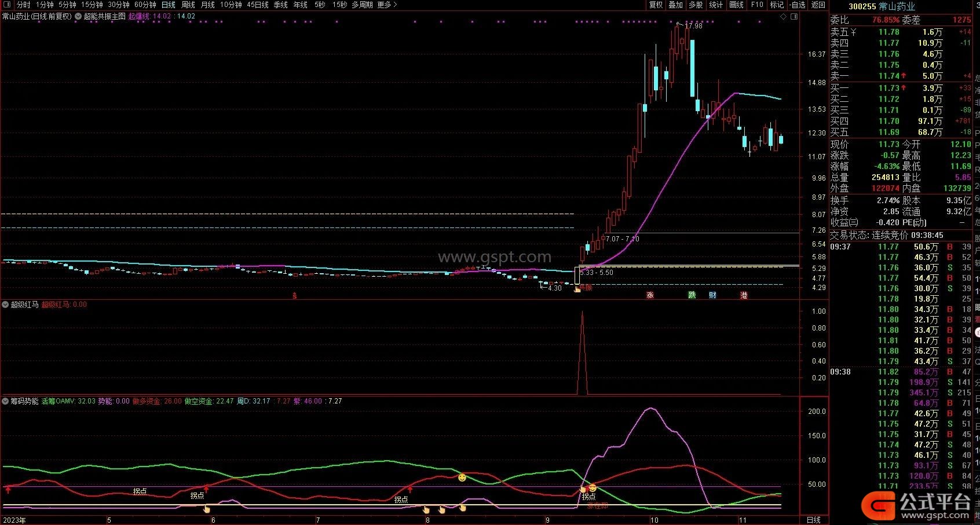The width and height of the screenshot is (980, 525).
Task: Click the 港 marker icon on chart
Action: 744,295
